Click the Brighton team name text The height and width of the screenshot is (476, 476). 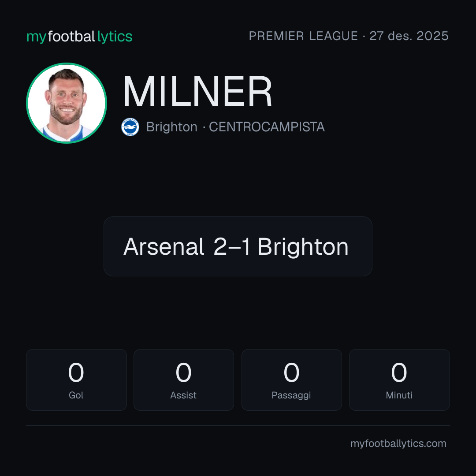(172, 127)
